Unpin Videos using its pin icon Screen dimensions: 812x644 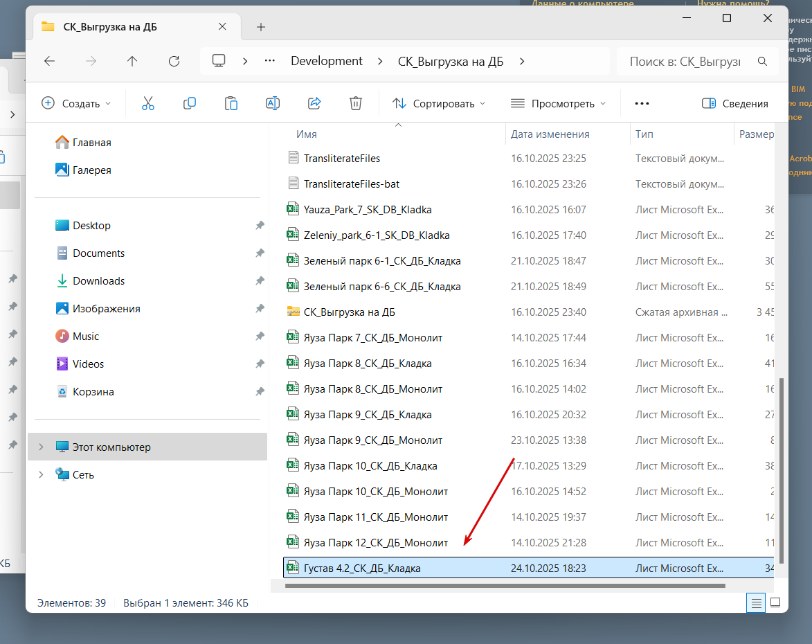(260, 364)
